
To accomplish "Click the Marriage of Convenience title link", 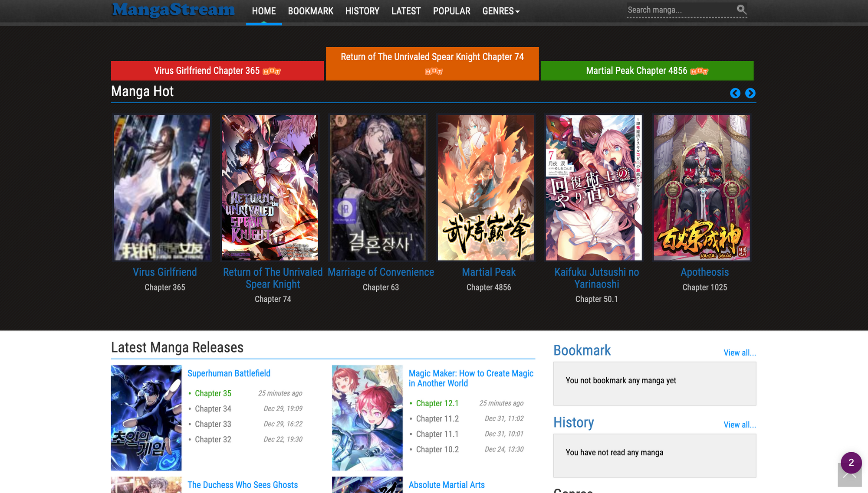I will [x=381, y=272].
